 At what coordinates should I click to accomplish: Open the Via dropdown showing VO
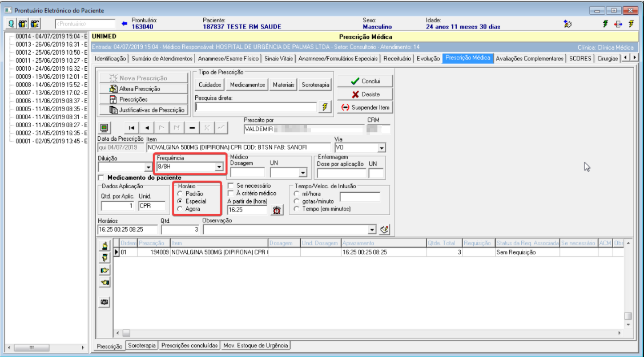381,148
